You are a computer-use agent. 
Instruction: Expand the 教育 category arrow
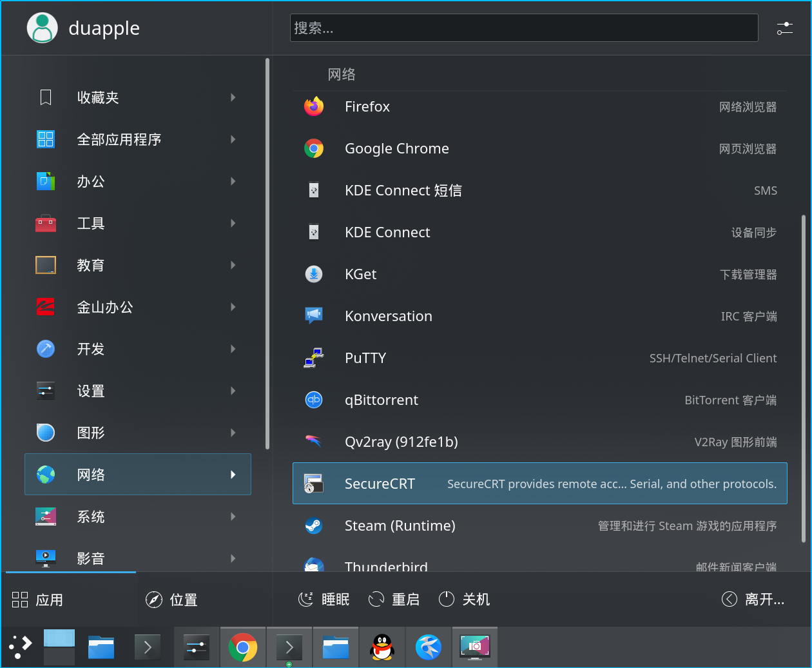pyautogui.click(x=233, y=265)
